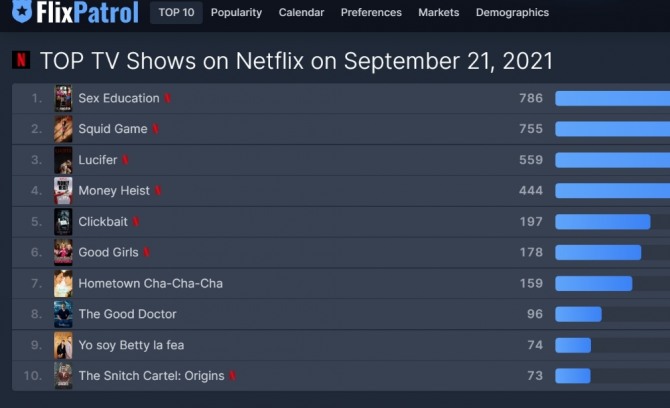Screen dimensions: 670x408
Task: Open the Yo soy Betty la fea link
Action: [131, 345]
